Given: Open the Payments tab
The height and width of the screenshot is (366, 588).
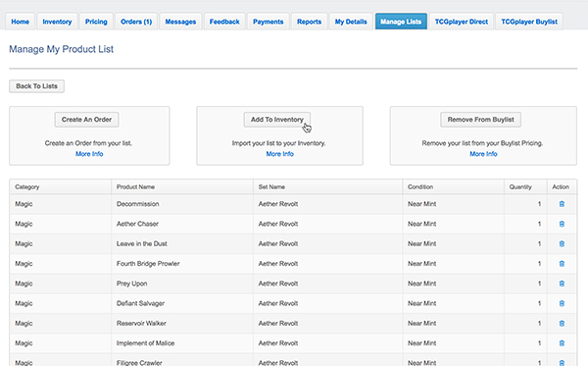Looking at the screenshot, I should coord(269,22).
